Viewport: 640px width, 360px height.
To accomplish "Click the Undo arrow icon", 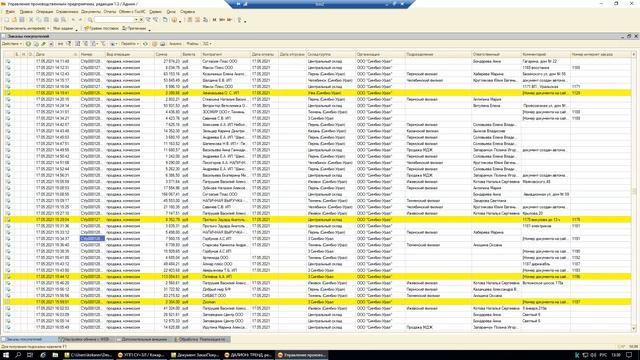I will (x=73, y=20).
